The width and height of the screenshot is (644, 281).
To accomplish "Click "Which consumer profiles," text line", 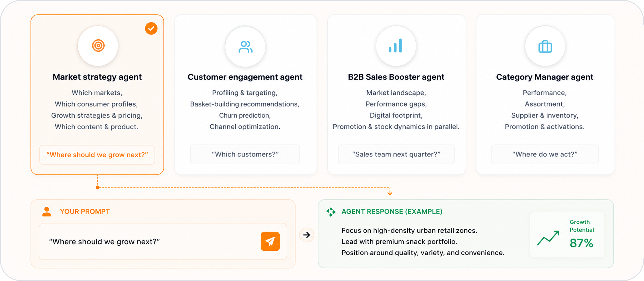I will point(96,104).
